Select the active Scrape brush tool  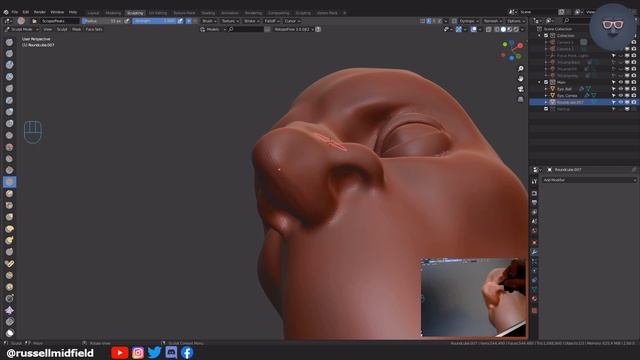click(9, 182)
